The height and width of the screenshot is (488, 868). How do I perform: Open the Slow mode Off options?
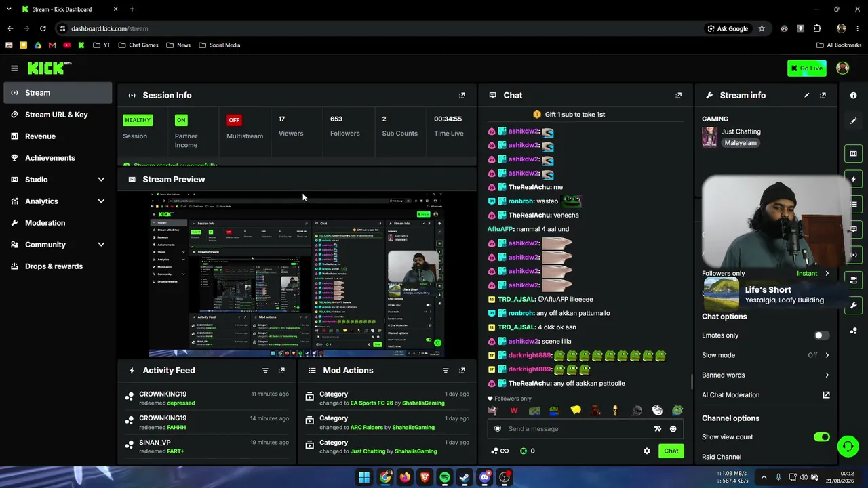[818, 355]
